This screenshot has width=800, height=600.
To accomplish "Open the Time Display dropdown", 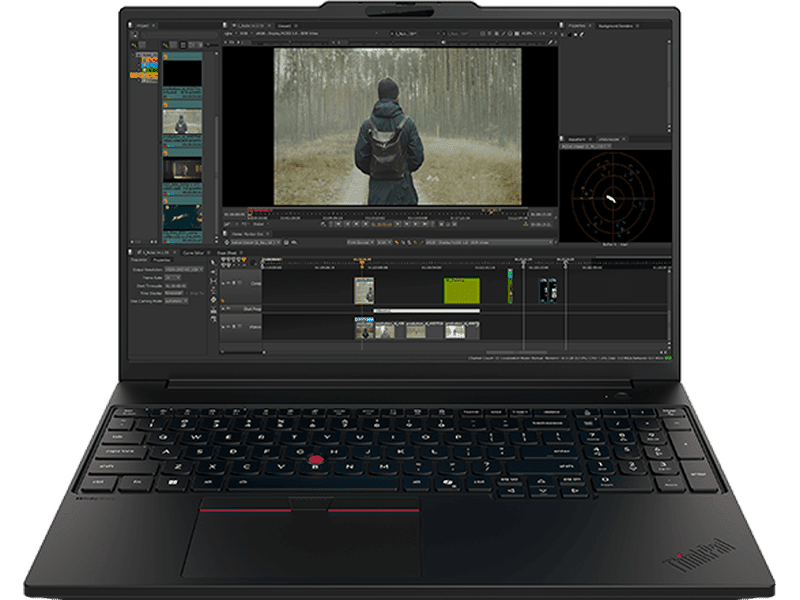I will point(174,293).
